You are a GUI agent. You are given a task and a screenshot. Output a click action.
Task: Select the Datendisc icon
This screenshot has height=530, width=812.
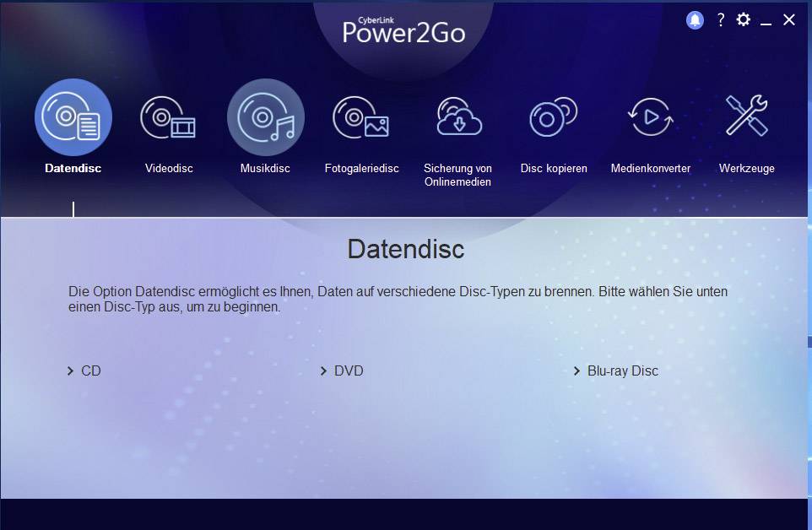tap(73, 116)
